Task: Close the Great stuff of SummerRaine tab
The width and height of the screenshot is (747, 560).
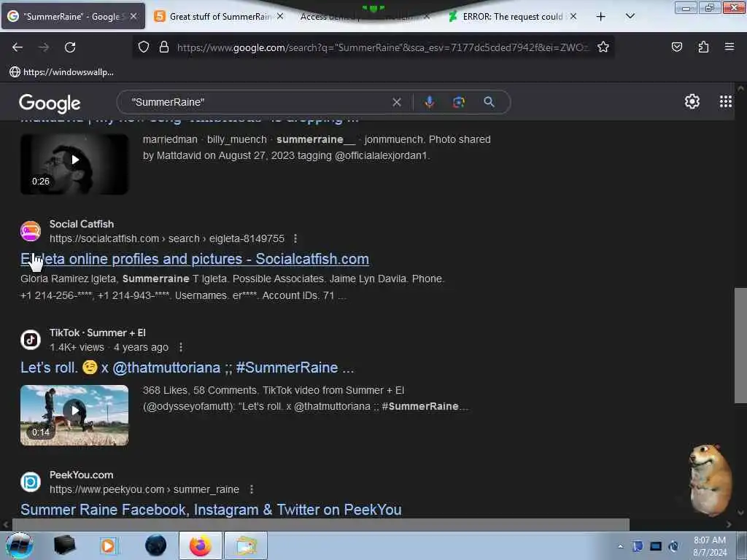Action: pyautogui.click(x=280, y=16)
